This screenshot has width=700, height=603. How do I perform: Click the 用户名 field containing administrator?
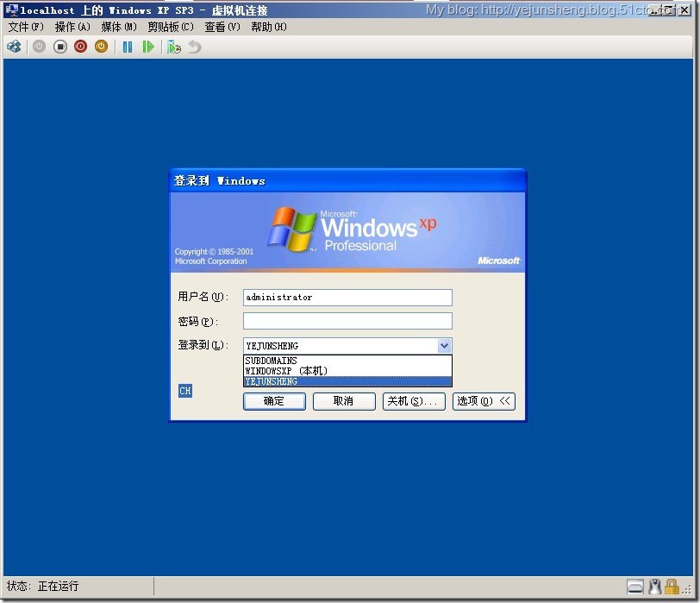(x=347, y=298)
